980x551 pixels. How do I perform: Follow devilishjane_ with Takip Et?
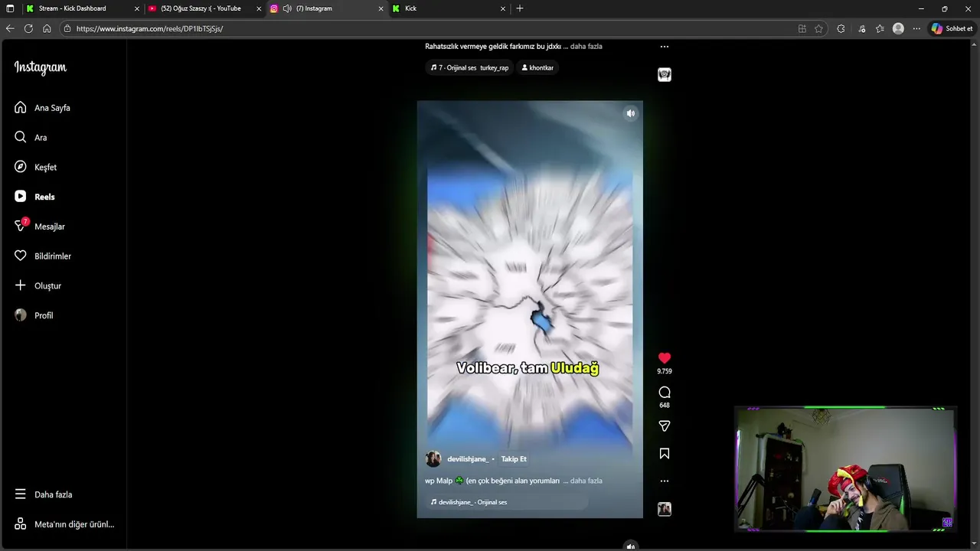point(514,459)
